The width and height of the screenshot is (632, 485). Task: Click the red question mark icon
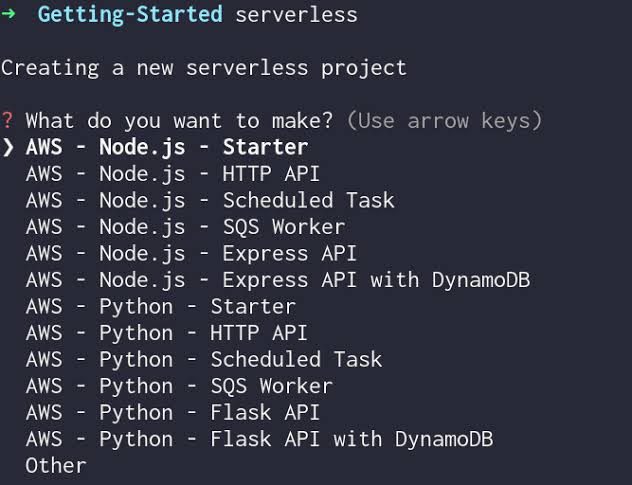point(8,121)
